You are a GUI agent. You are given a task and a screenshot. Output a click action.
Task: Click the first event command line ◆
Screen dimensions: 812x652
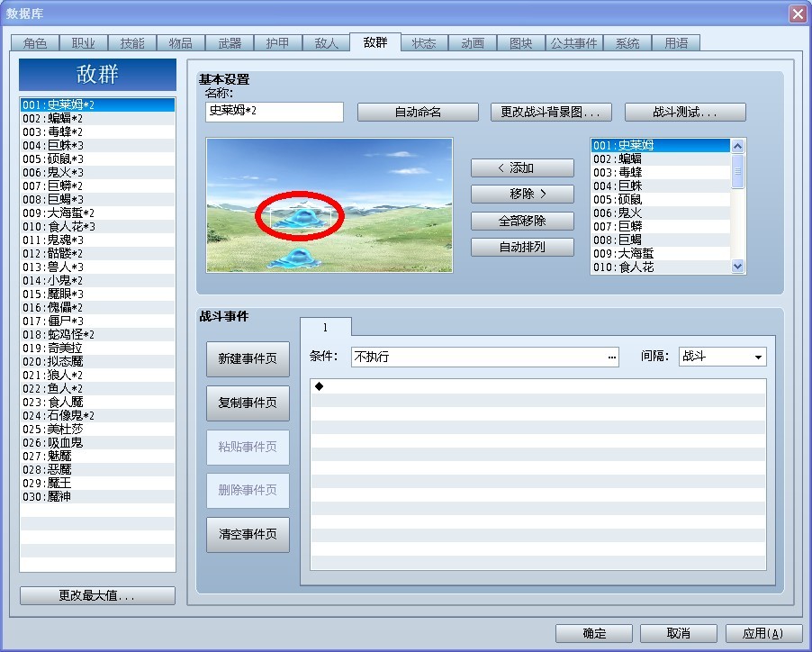click(x=538, y=386)
